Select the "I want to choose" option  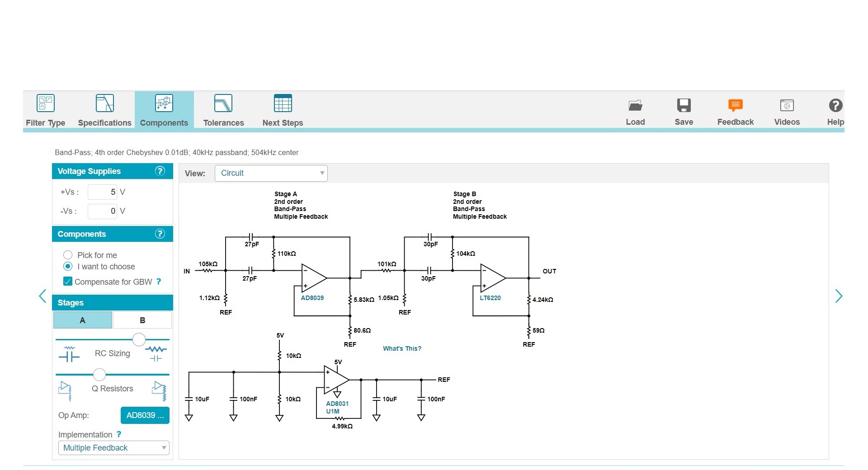68,266
